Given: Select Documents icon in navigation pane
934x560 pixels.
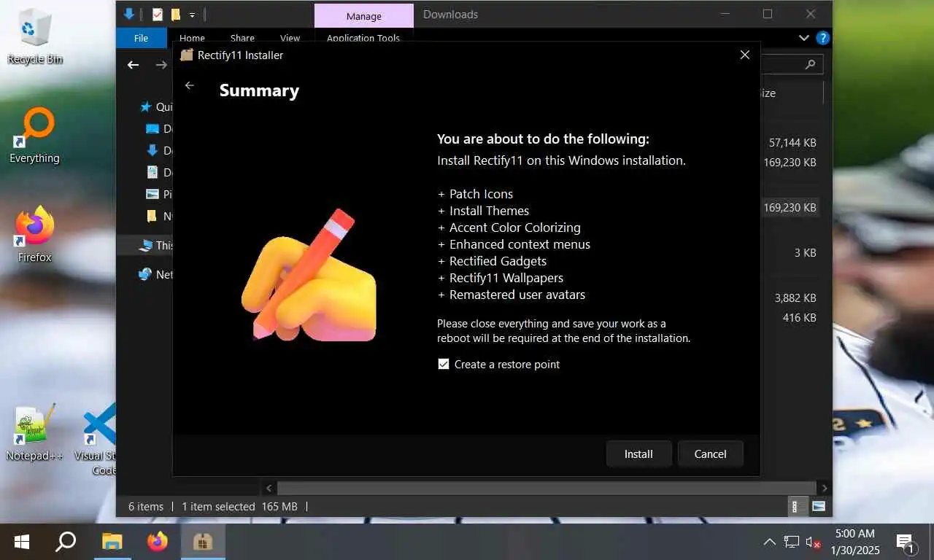Looking at the screenshot, I should click(x=153, y=172).
